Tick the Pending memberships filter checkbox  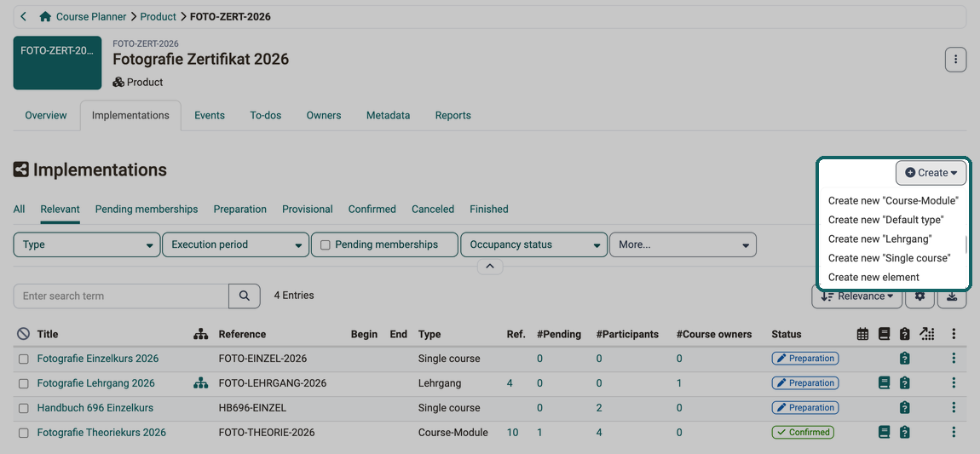pos(326,245)
